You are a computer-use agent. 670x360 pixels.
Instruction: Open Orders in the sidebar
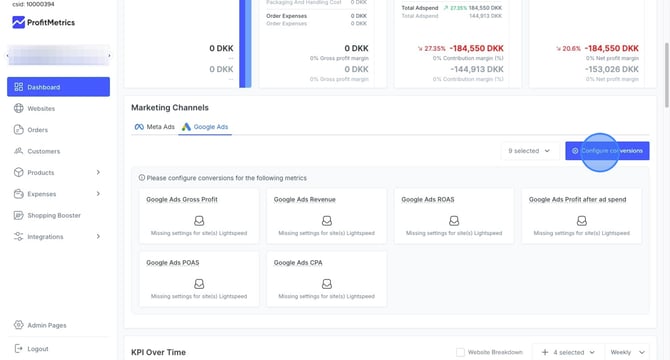coord(59,130)
